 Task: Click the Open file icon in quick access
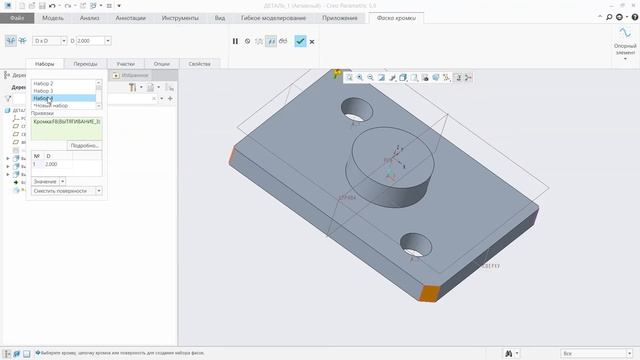point(32,6)
